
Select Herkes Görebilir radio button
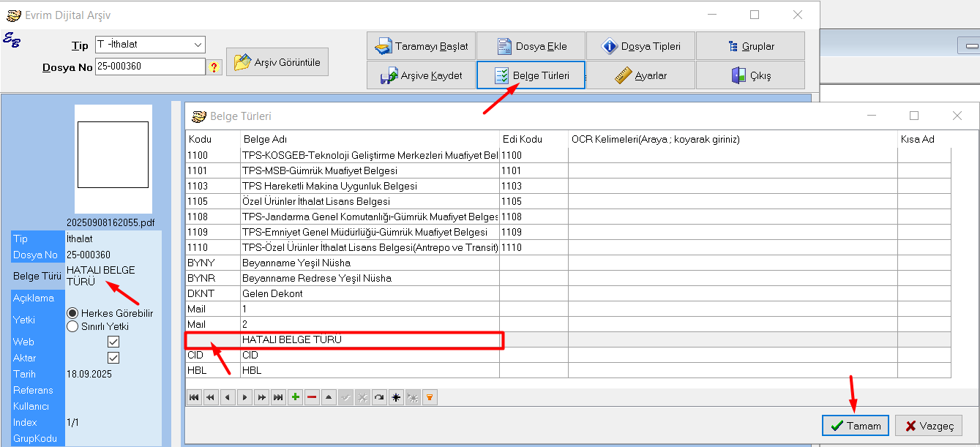pos(72,313)
